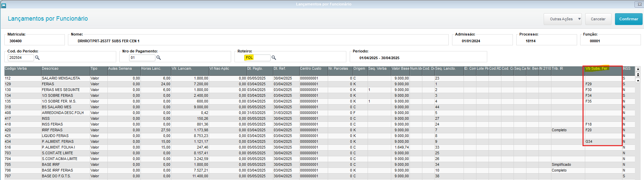
Task: Click the Roteiro field search magnifier
Action: tap(274, 58)
